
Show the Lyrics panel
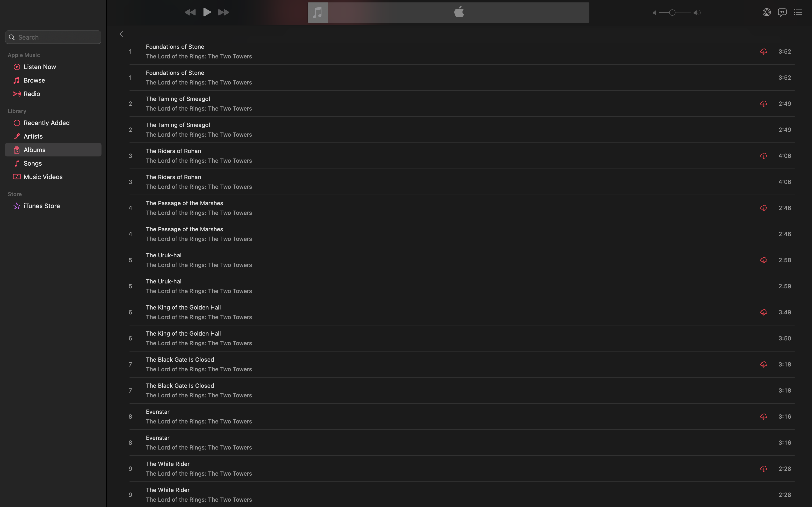782,12
